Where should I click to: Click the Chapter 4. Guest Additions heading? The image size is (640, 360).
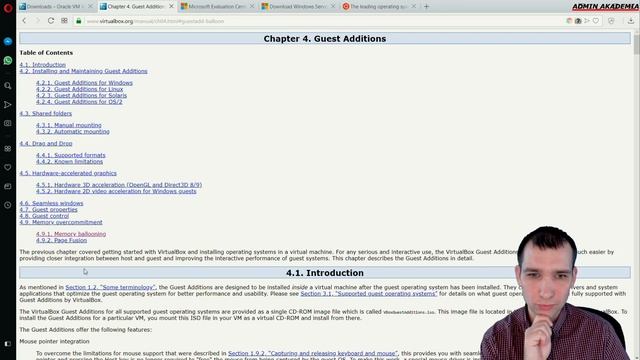pyautogui.click(x=325, y=39)
